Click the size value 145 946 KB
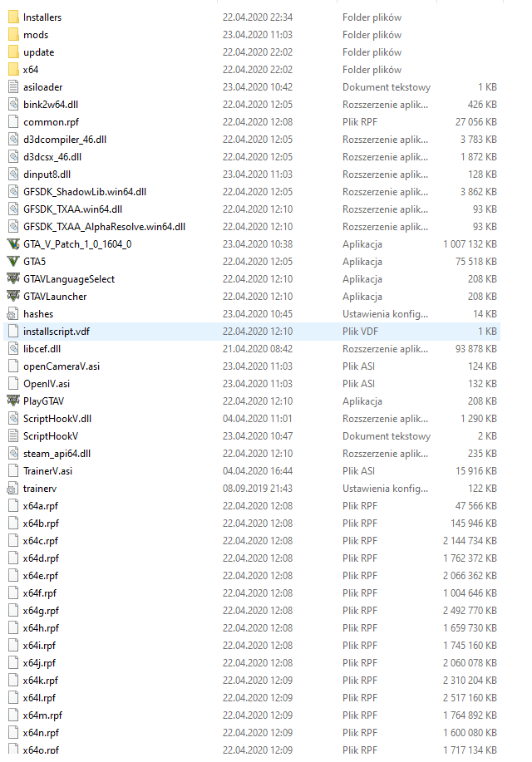This screenshot has height=762, width=532. tap(474, 524)
